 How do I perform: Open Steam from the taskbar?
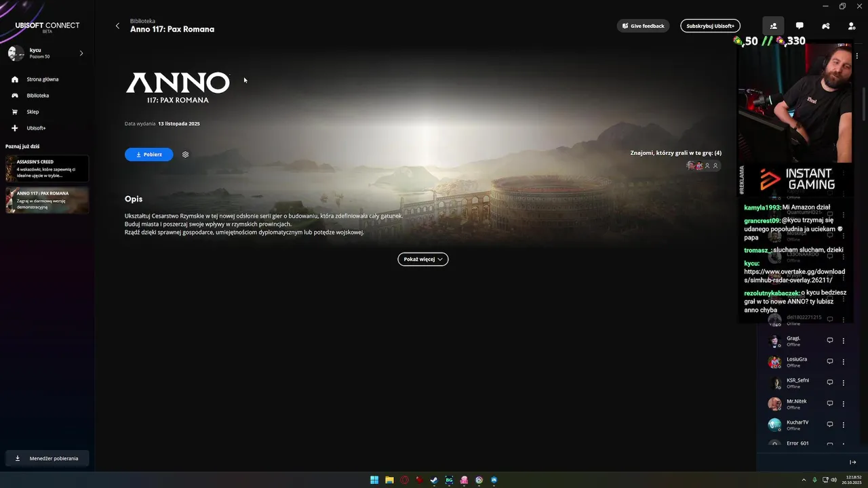point(434,480)
